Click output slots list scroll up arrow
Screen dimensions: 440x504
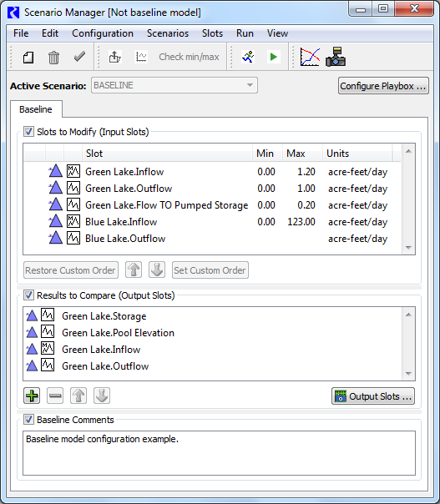[408, 315]
